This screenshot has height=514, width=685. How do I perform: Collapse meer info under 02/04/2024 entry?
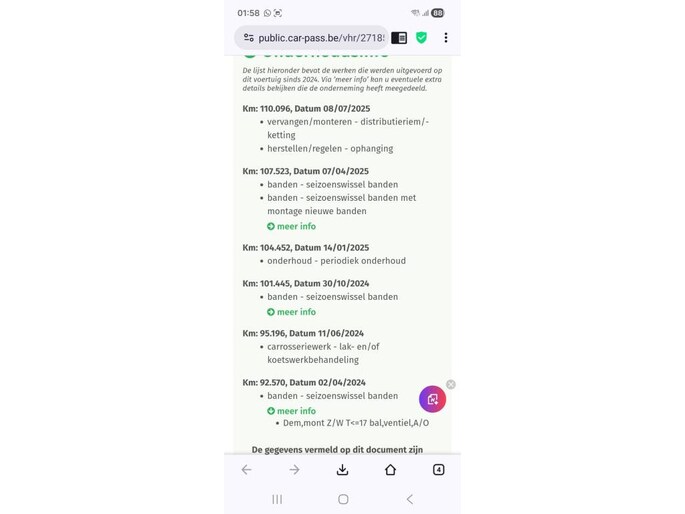point(291,411)
